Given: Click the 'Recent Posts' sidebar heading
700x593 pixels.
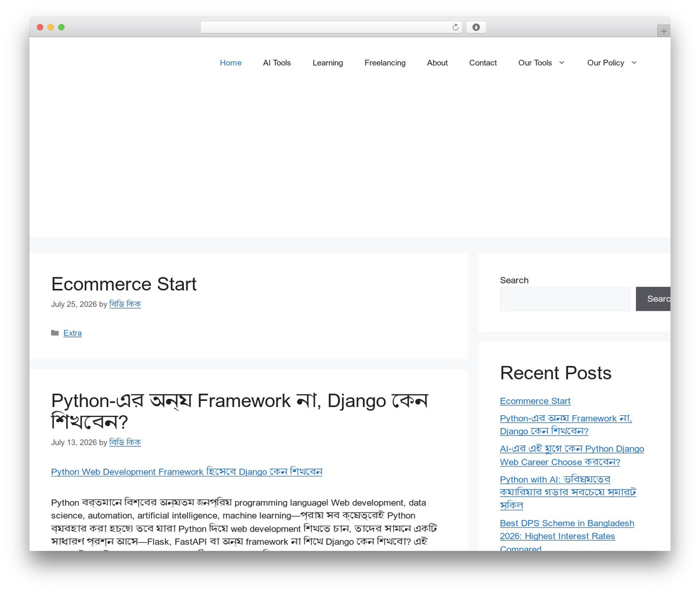Looking at the screenshot, I should [x=556, y=373].
